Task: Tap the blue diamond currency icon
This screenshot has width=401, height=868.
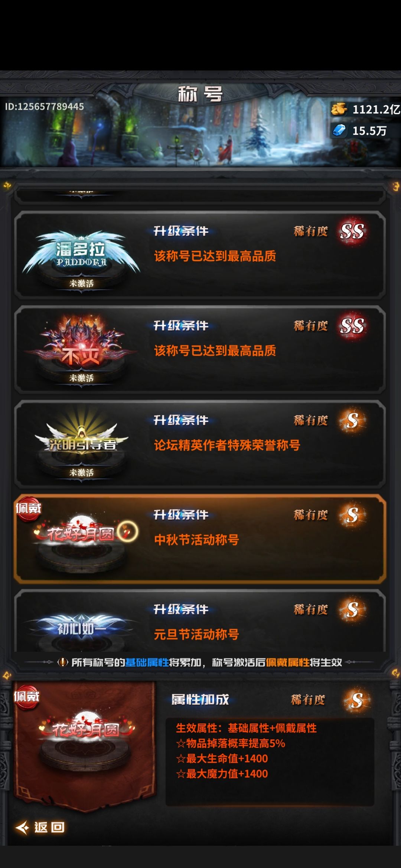Action: click(x=339, y=131)
